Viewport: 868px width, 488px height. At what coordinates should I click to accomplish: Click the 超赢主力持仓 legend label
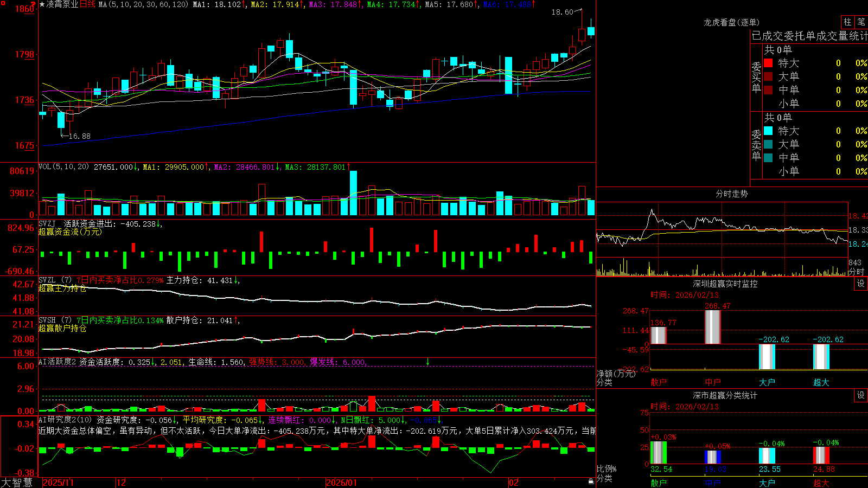[62, 288]
